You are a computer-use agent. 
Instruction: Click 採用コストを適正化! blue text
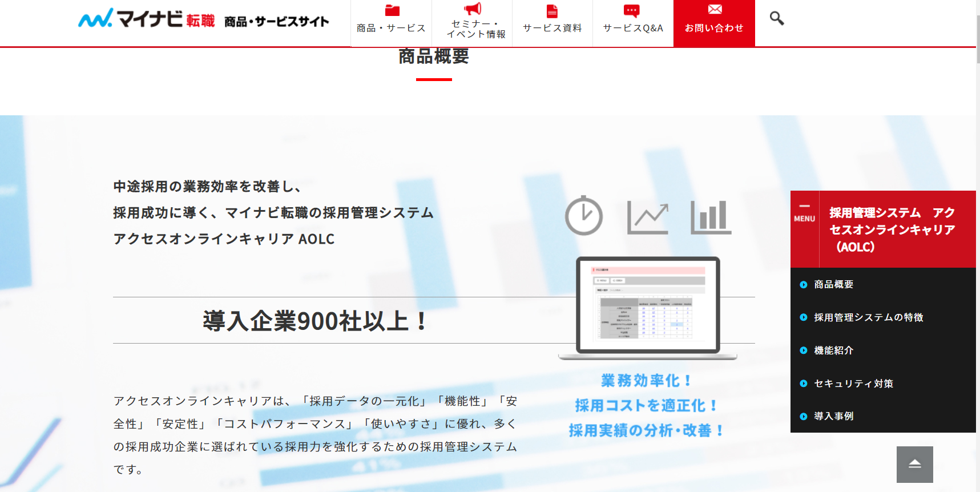(x=646, y=405)
